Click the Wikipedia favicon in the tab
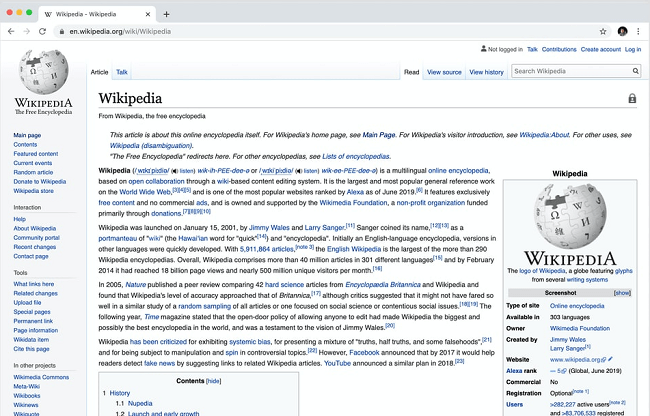Viewport: 650px width, 416px height. (48, 15)
